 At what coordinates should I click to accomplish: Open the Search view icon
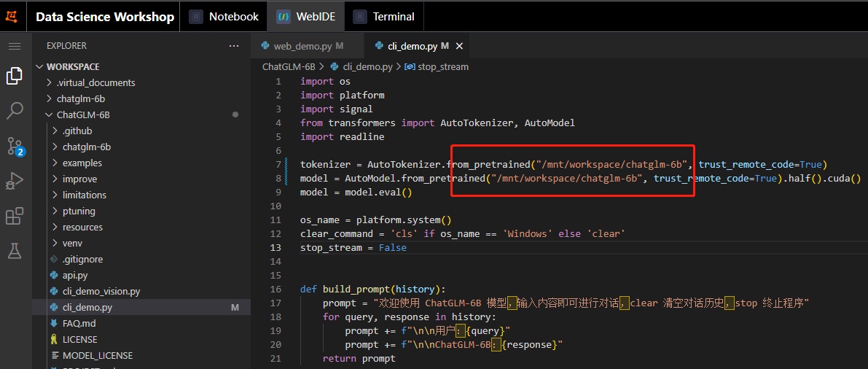(15, 111)
